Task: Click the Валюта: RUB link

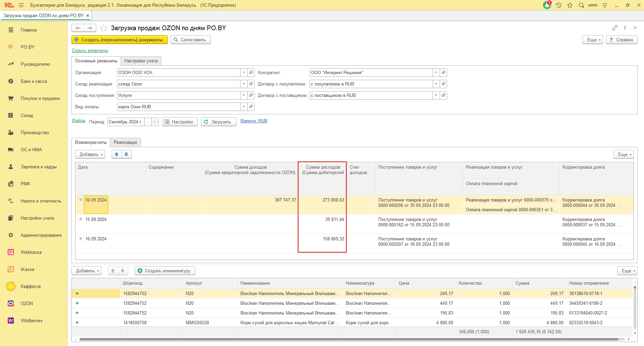Action: [x=254, y=121]
